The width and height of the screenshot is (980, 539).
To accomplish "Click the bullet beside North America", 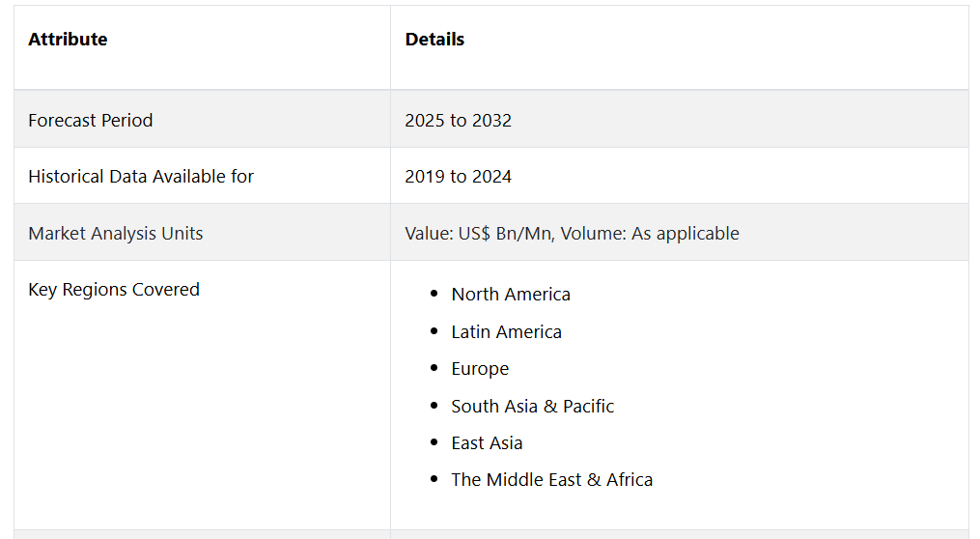I will coord(434,295).
